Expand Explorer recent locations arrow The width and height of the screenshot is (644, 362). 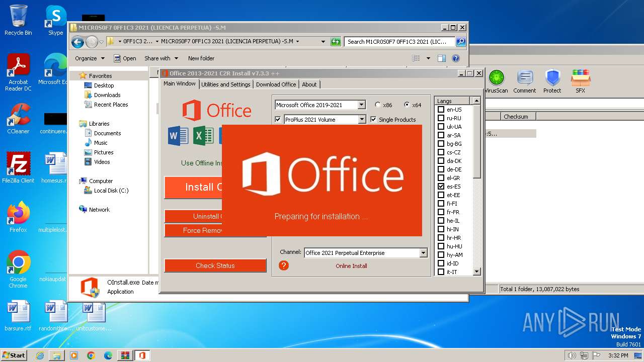coord(102,42)
